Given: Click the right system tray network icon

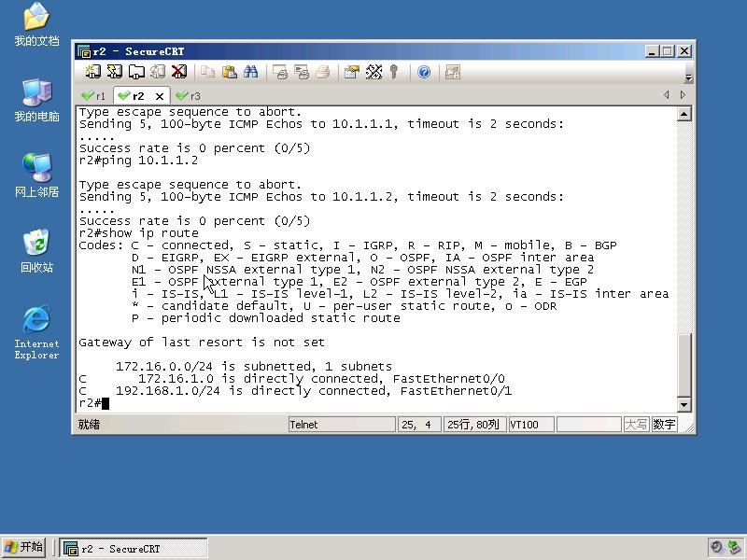Looking at the screenshot, I should [734, 547].
